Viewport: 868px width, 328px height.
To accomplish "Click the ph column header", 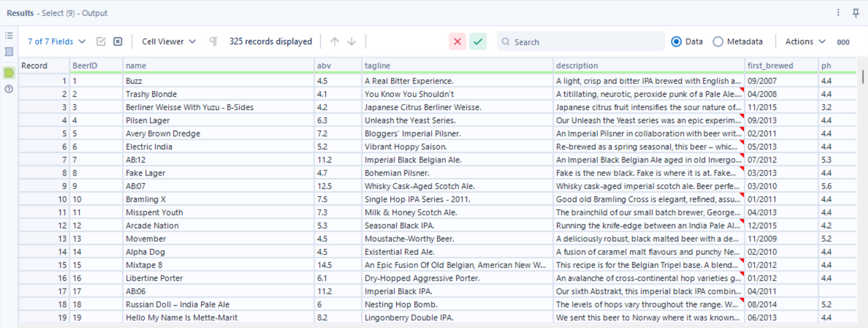I will pos(838,66).
